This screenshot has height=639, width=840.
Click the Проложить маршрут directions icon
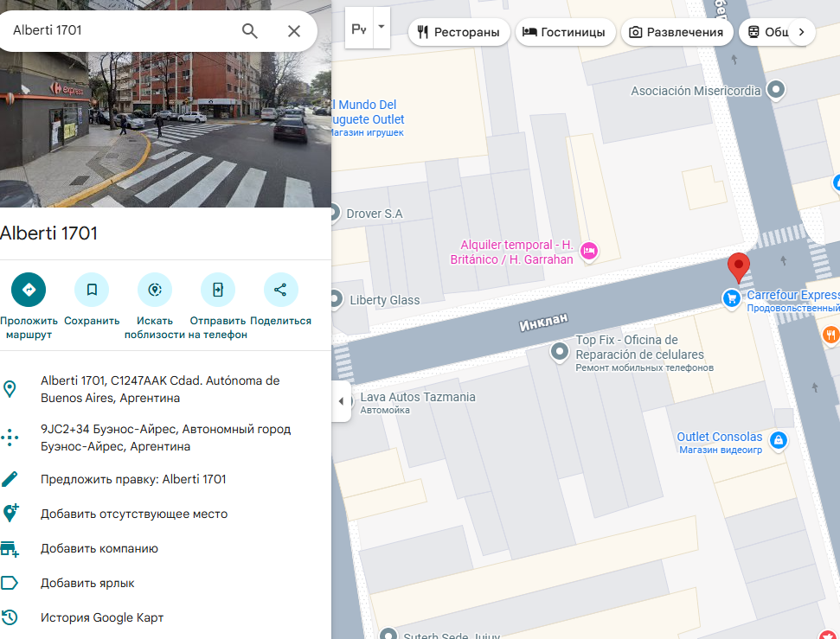(x=29, y=290)
